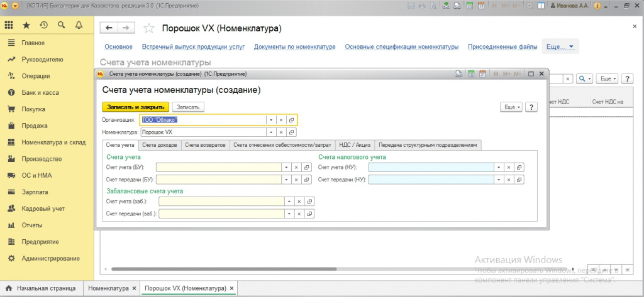This screenshot has width=644, height=297.
Task: Click the Записать button
Action: [x=187, y=107]
